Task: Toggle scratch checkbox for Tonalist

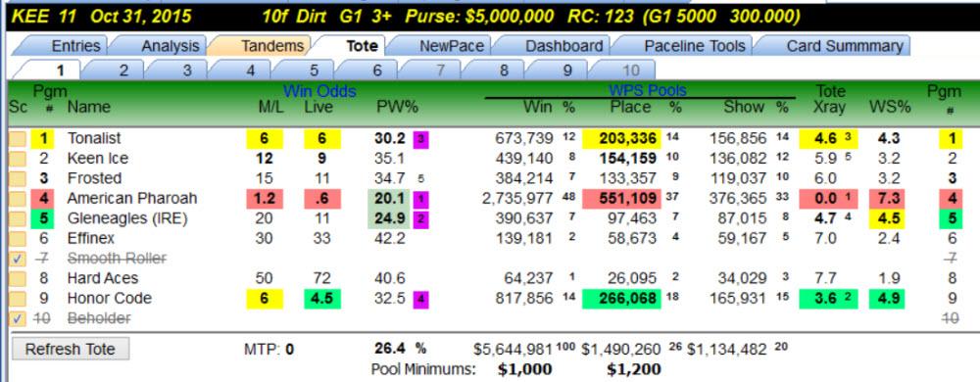Action: tap(17, 138)
